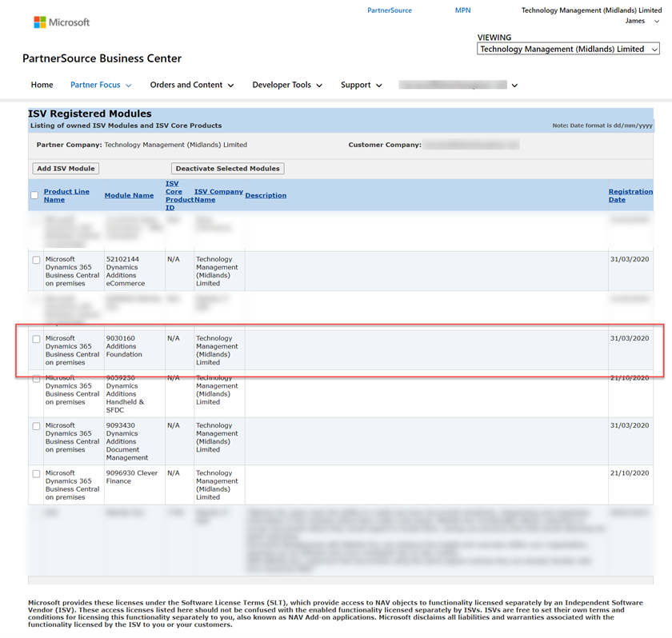Open the Orders and Content menu

(192, 85)
